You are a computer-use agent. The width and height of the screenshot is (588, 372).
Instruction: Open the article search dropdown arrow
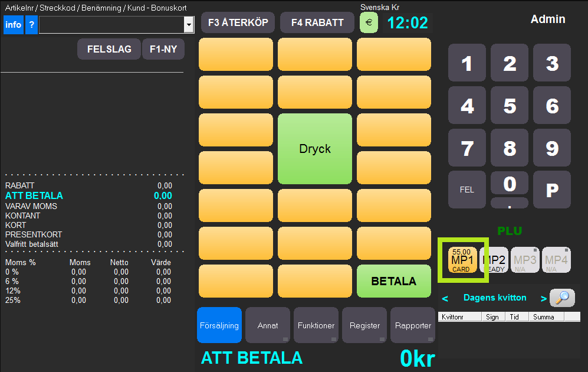click(x=189, y=25)
